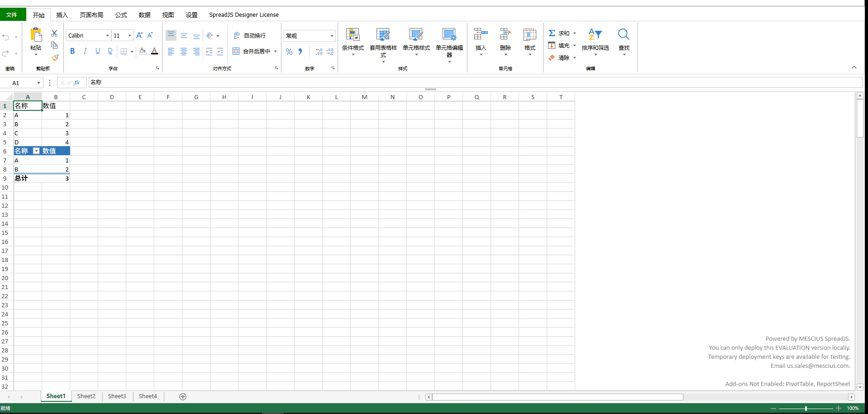
Task: Pick the fill color bucket swatch
Action: pos(143,52)
